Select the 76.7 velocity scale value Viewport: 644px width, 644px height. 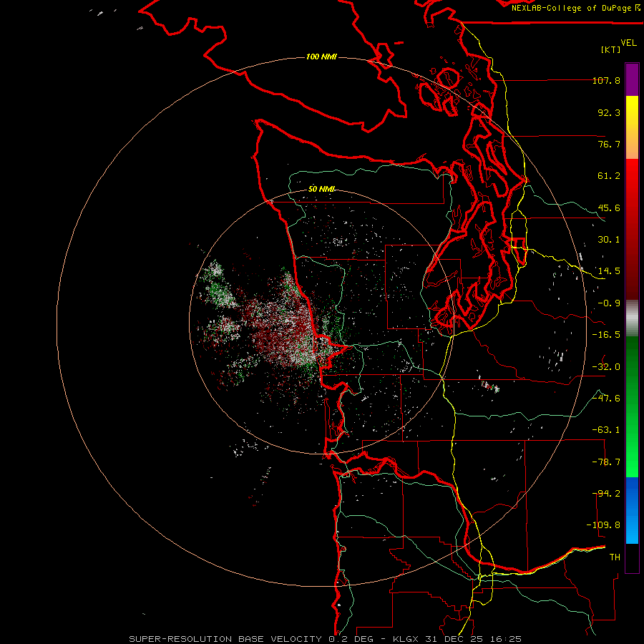tap(609, 144)
